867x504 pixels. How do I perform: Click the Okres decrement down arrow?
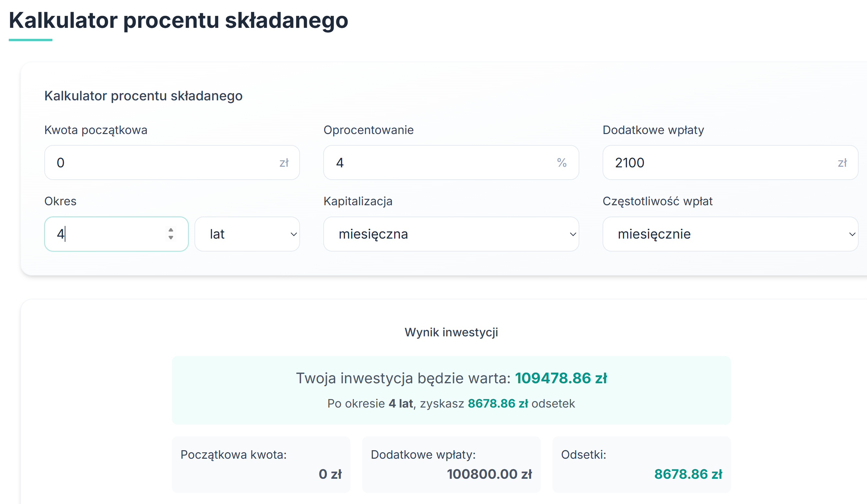pyautogui.click(x=171, y=238)
